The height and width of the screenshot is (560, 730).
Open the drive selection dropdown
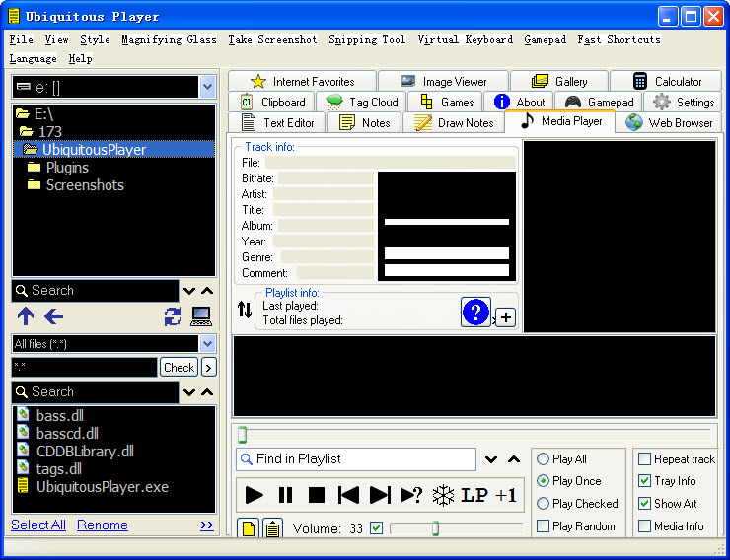coord(207,88)
